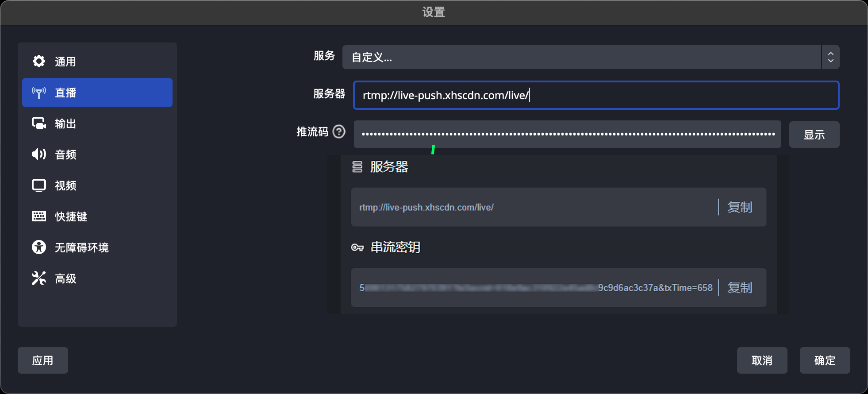Click the Accessibility person icon

point(39,247)
